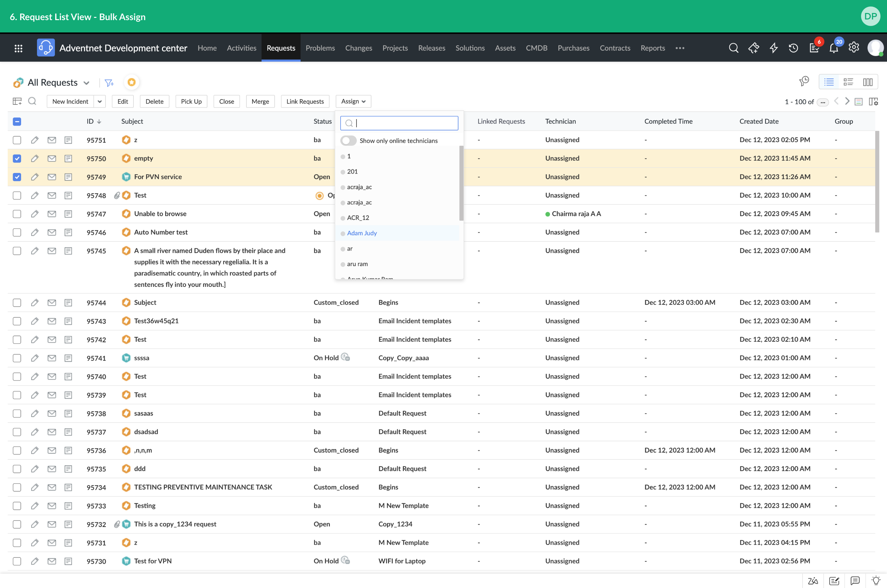Image resolution: width=887 pixels, height=588 pixels.
Task: Expand the All Requests view dropdown
Action: coord(86,83)
